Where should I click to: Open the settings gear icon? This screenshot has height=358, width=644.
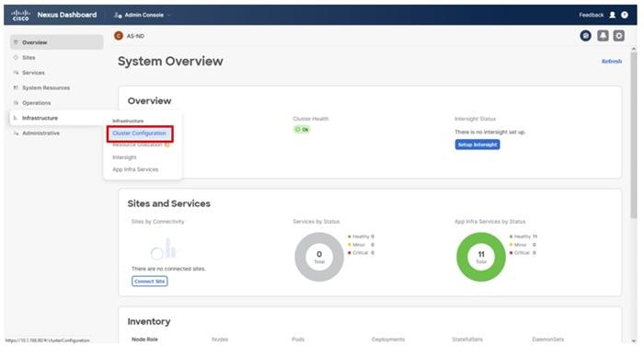(x=618, y=36)
